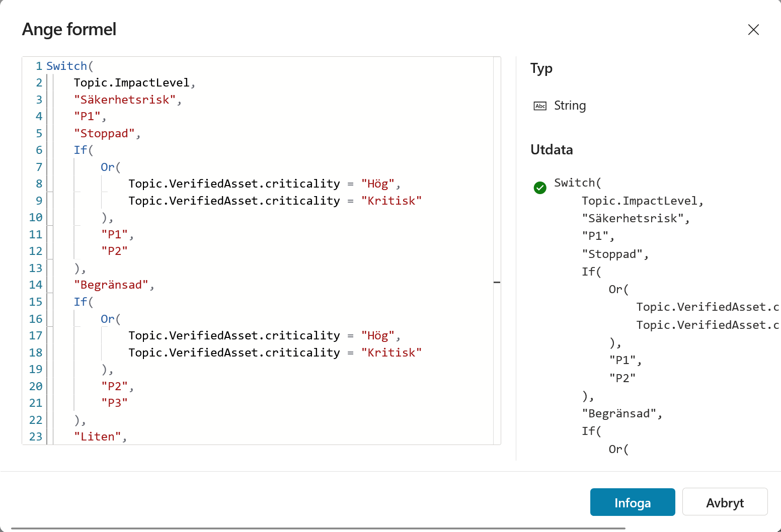Click the "Kritisk" value on editor line 9
Image resolution: width=781 pixels, height=532 pixels.
click(392, 201)
